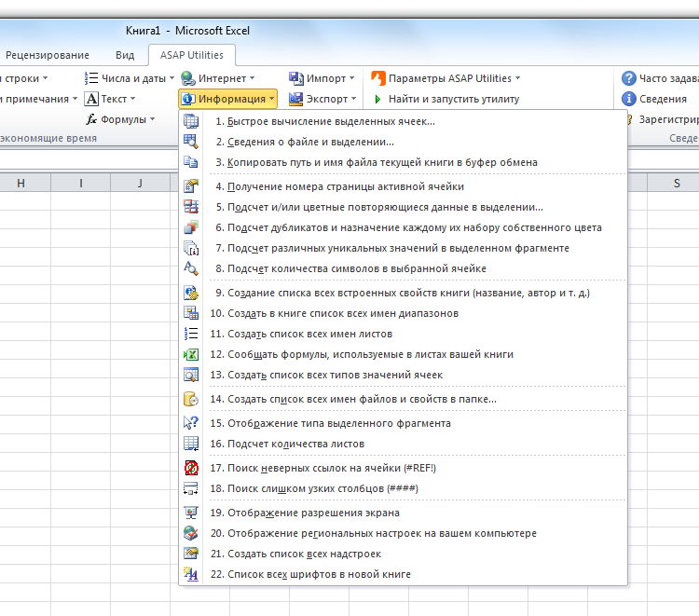Choose '22. Список всех шрифтов в новой книге'

[x=403, y=574]
